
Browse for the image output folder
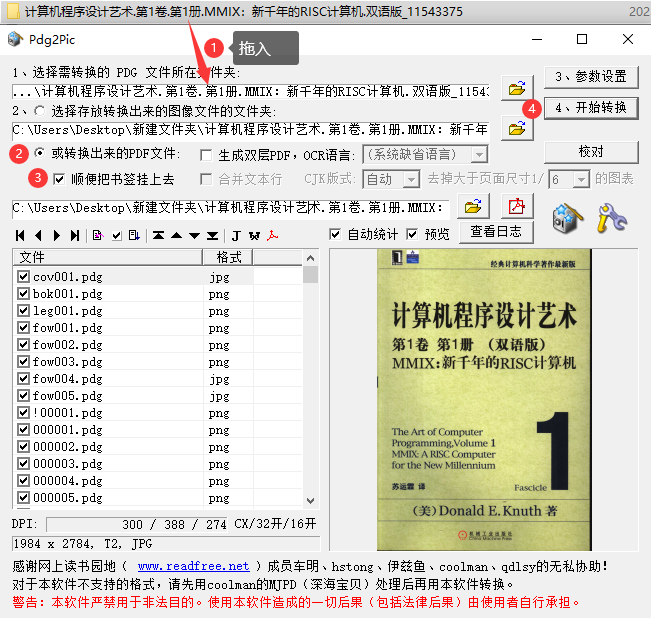(517, 128)
